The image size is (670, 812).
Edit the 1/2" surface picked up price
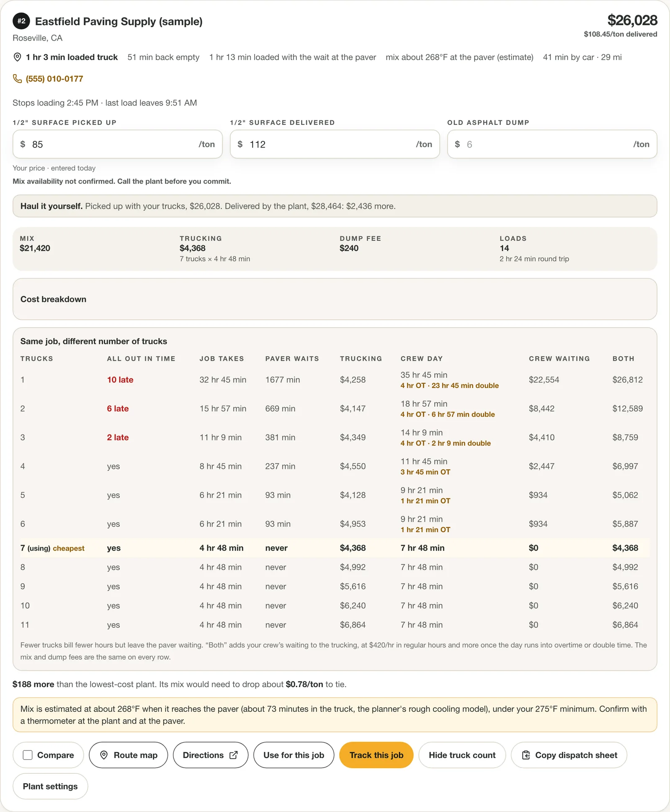[118, 144]
